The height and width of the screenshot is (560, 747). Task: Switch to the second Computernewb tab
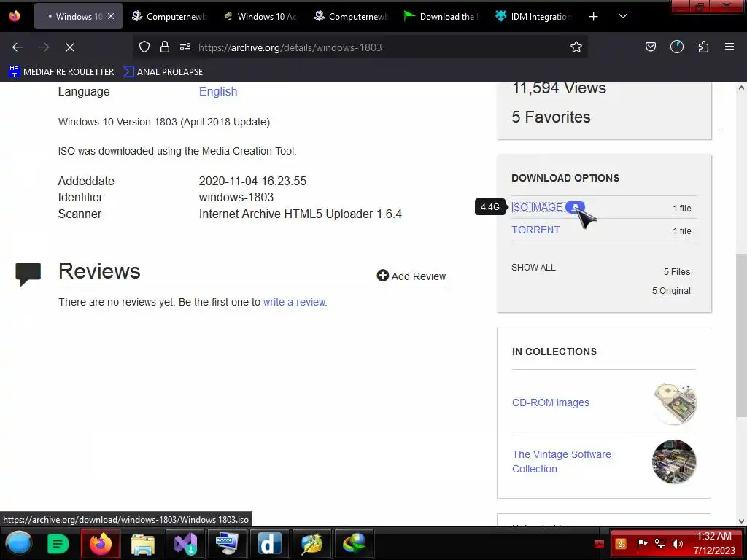coord(351,16)
